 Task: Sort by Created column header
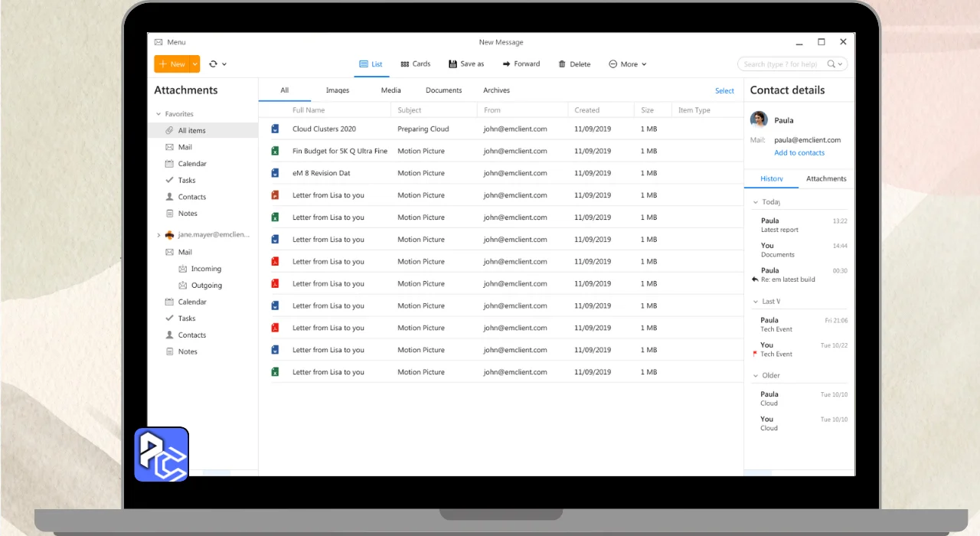587,110
